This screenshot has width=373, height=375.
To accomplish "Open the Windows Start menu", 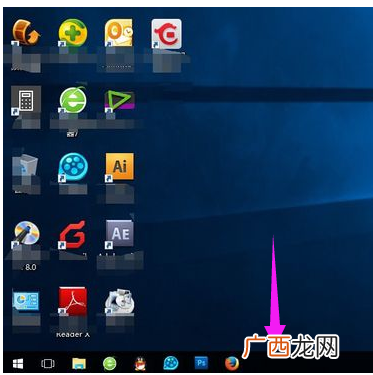I will [x=18, y=364].
